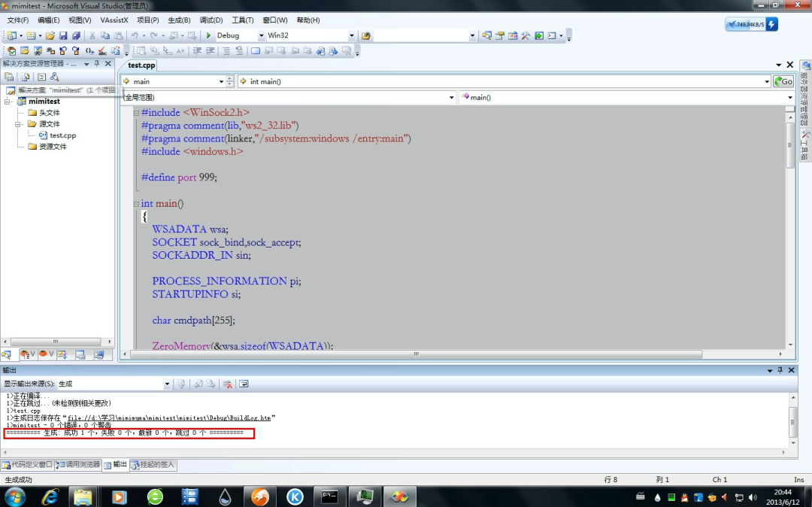This screenshot has height=507, width=812.
Task: Toggle word wrap in the Output panel
Action: [244, 384]
